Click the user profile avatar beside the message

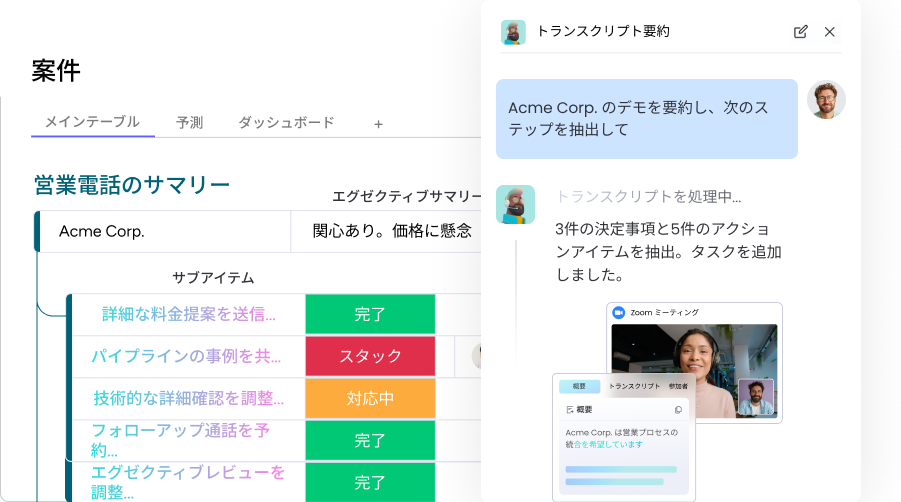coord(826,100)
